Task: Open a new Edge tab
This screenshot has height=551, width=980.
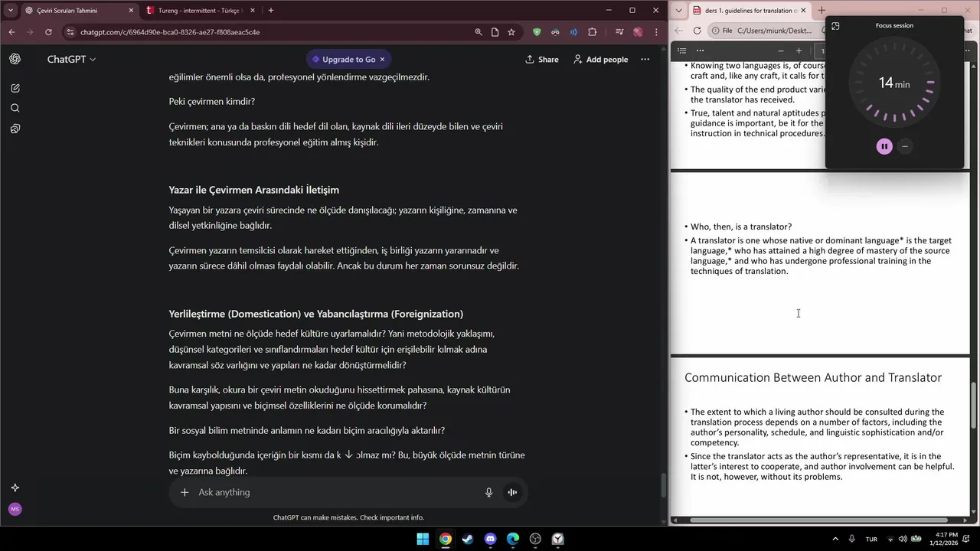Action: coord(821,11)
